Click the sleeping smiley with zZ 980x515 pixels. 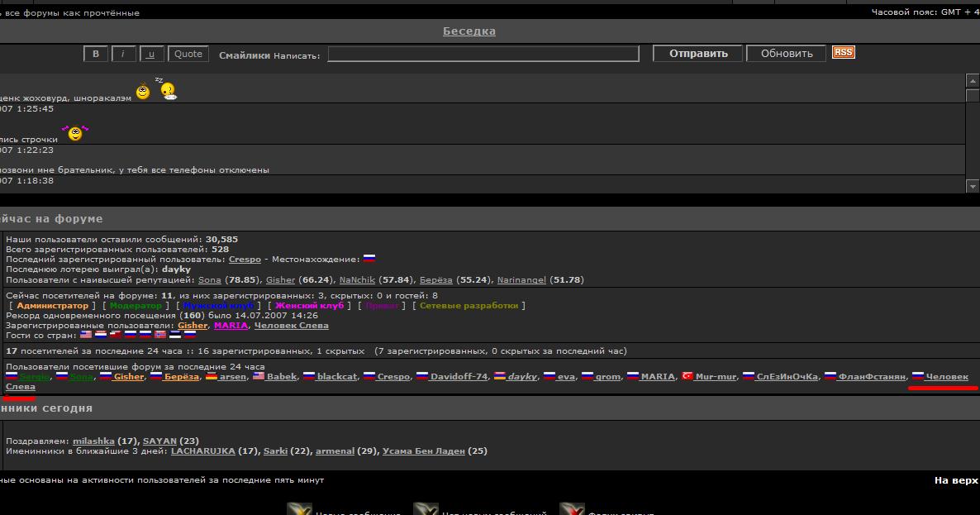click(168, 90)
